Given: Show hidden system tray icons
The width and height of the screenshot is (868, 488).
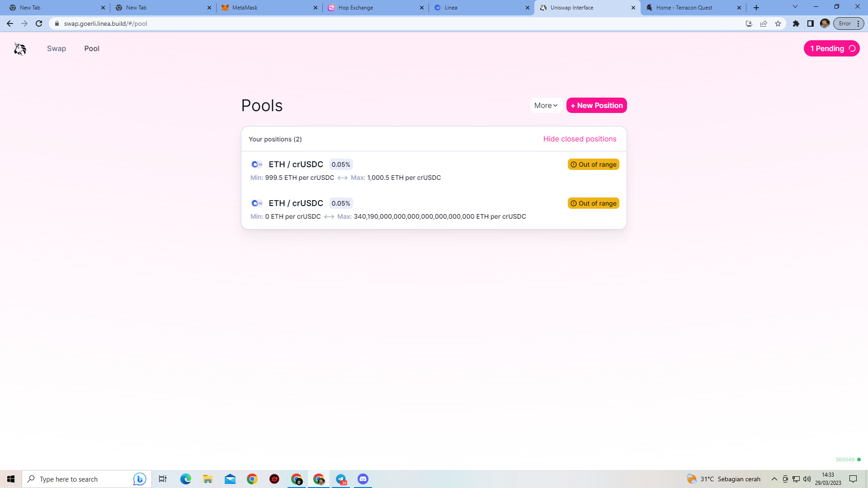Looking at the screenshot, I should (774, 479).
